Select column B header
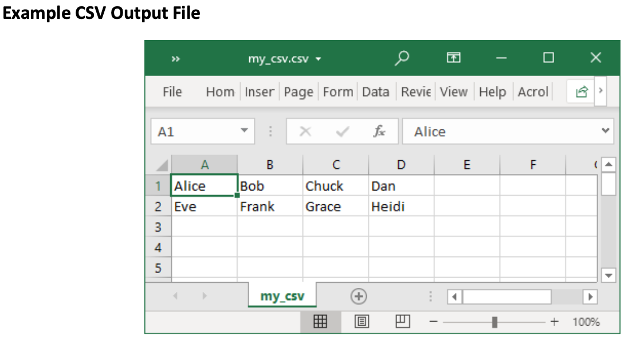Image resolution: width=644 pixels, height=364 pixels. (270, 165)
